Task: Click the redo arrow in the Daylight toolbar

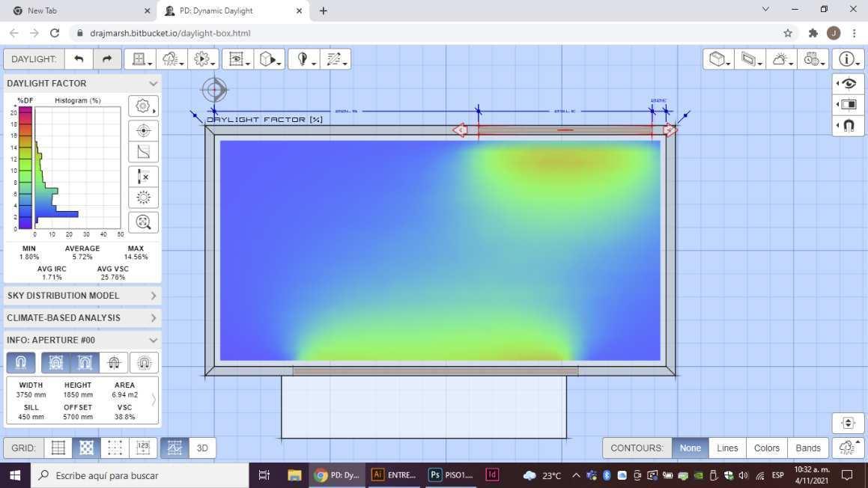Action: point(107,59)
